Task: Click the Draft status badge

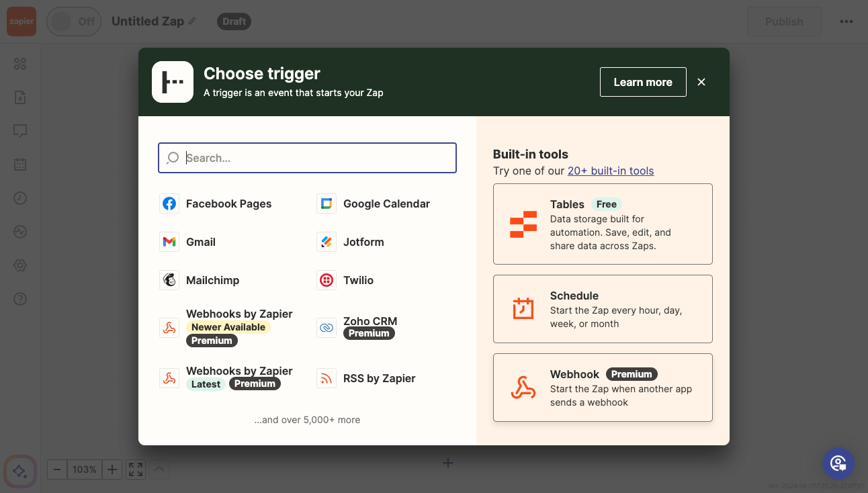Action: point(234,21)
